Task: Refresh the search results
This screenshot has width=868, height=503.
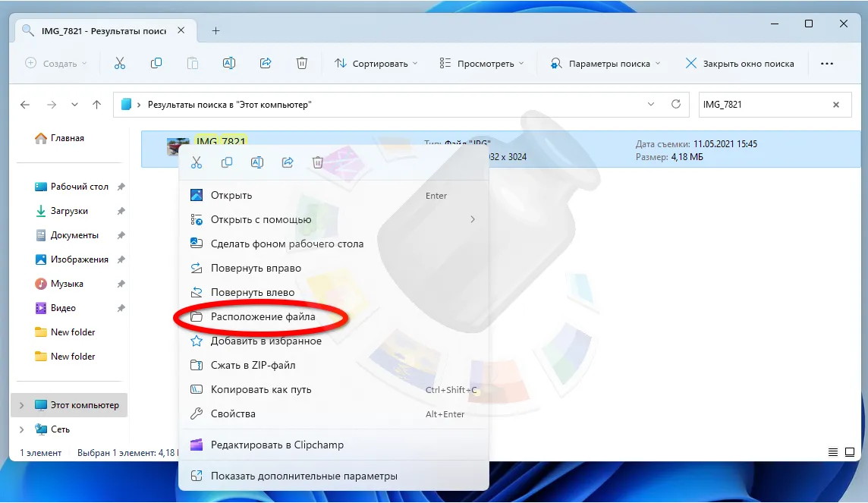Action: coord(676,105)
